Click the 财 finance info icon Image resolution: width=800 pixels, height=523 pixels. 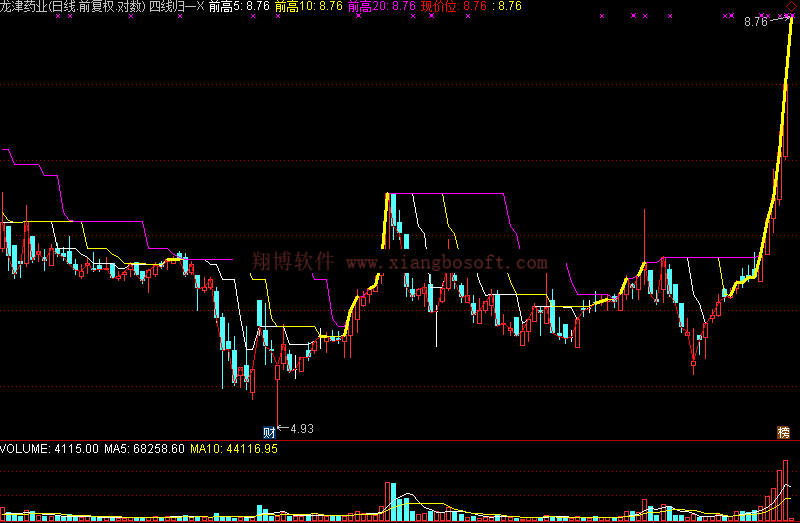269,431
